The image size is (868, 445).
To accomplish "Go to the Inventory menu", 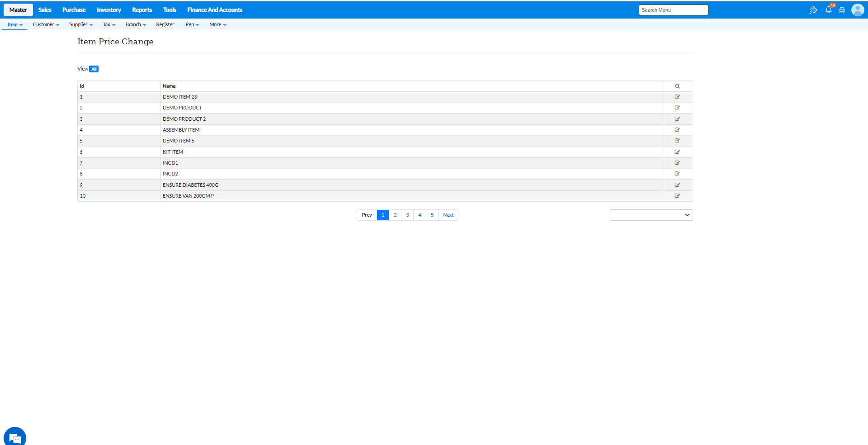I will pyautogui.click(x=109, y=10).
